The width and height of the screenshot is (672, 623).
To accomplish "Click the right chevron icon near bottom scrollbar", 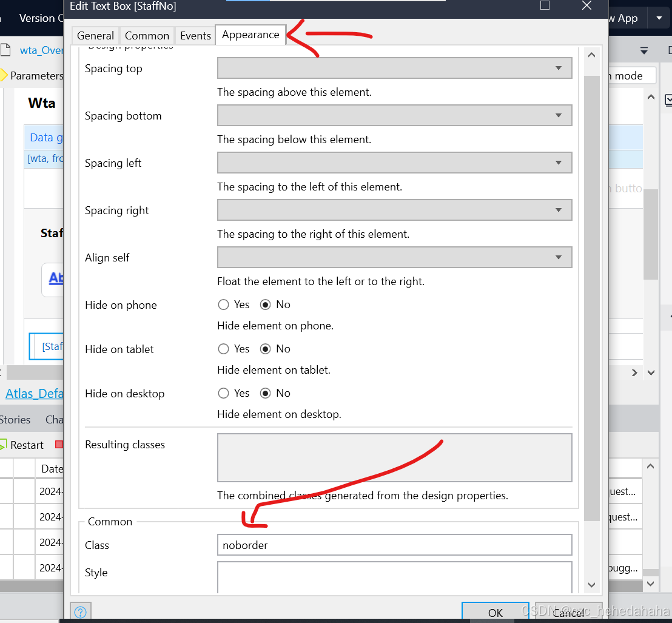I will (636, 372).
